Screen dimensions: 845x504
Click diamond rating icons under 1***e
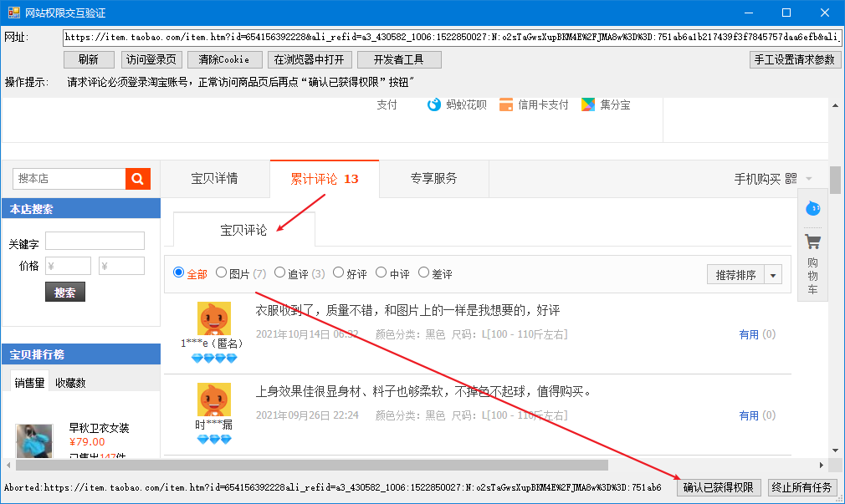(214, 358)
